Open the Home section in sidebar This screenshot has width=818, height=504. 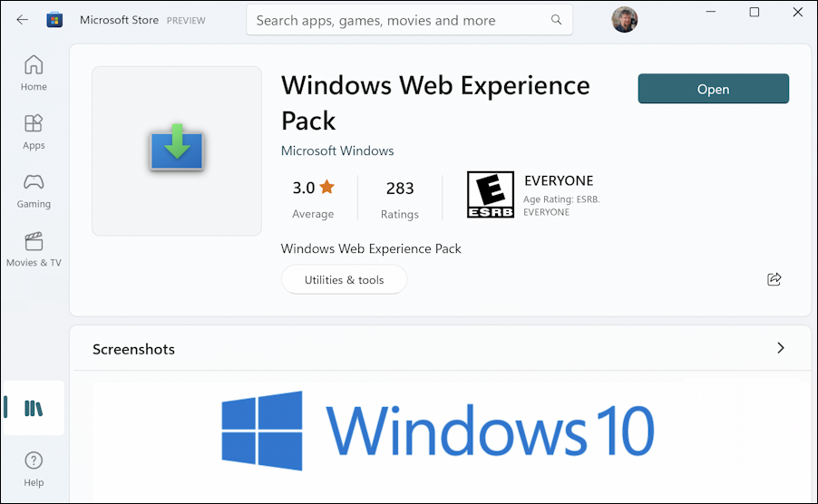tap(34, 73)
